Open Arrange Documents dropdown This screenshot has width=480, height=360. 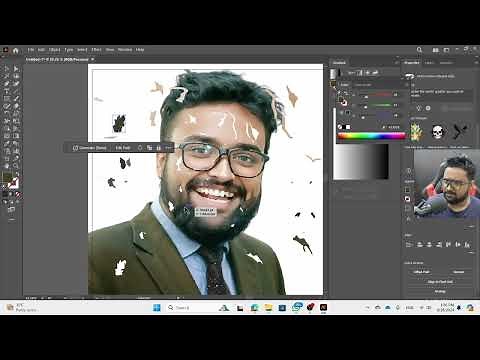tap(436, 50)
